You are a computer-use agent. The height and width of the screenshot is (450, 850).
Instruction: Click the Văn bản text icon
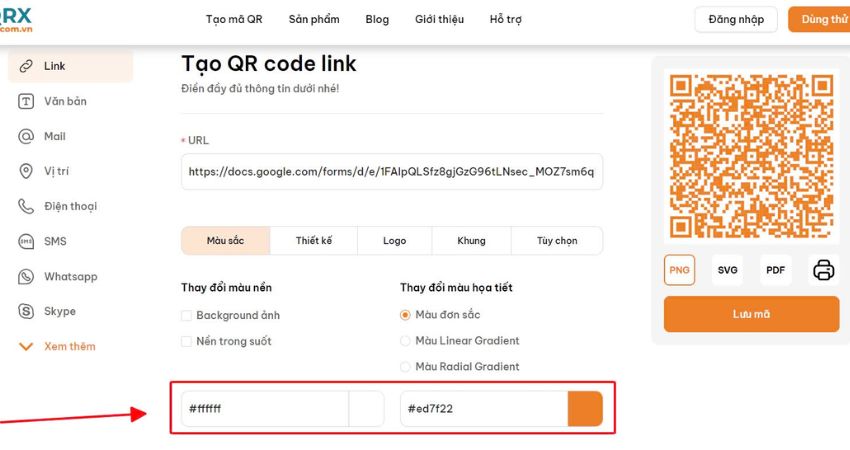(25, 101)
